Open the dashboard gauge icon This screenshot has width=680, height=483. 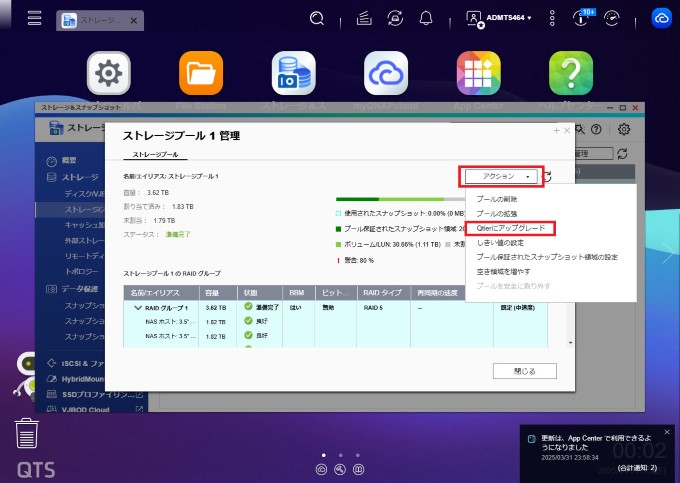point(612,18)
